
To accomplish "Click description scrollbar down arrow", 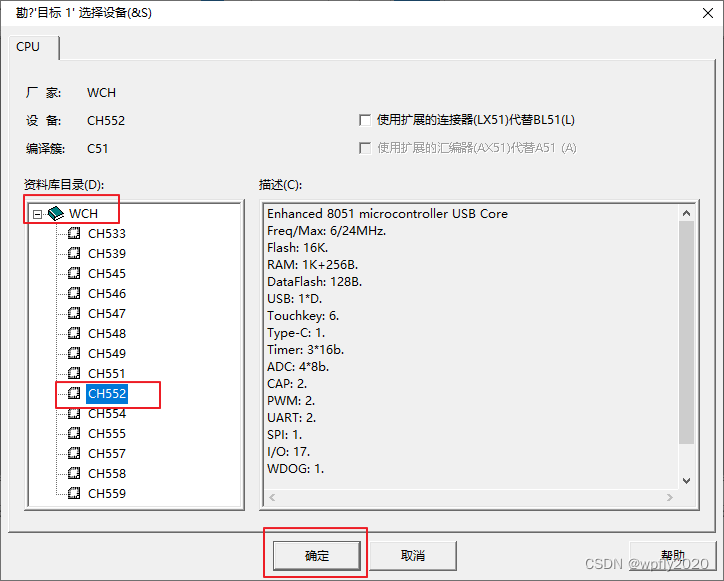I will point(686,481).
